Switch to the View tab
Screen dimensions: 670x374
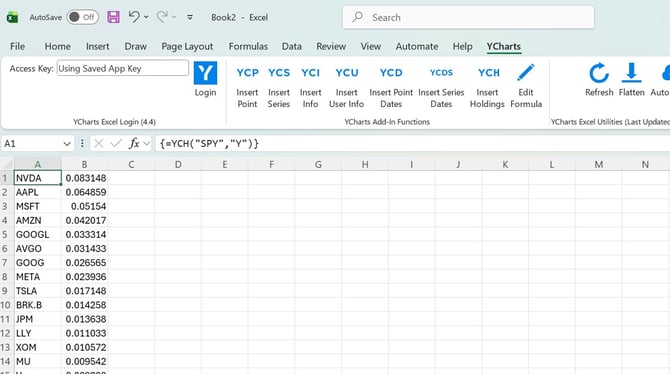[370, 46]
